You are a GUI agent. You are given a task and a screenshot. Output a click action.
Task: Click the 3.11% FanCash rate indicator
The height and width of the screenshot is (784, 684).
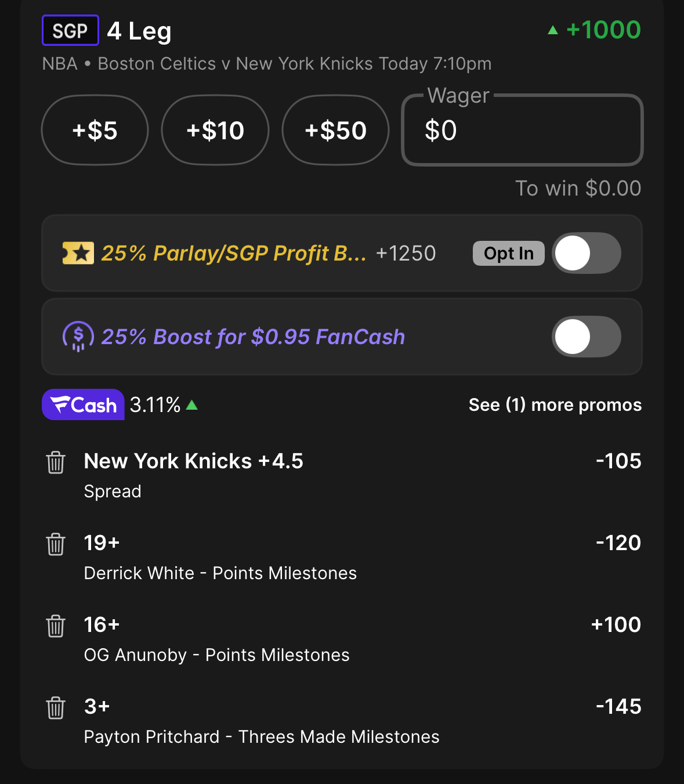pyautogui.click(x=156, y=404)
